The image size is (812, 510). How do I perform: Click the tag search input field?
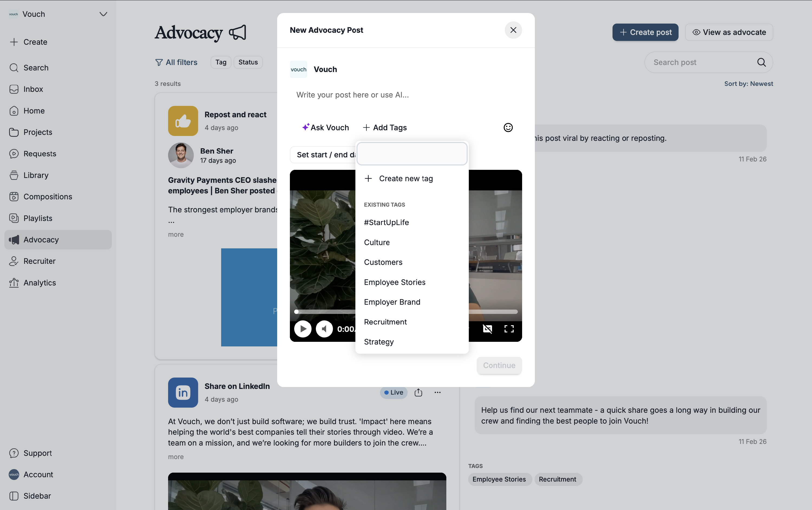[412, 154]
